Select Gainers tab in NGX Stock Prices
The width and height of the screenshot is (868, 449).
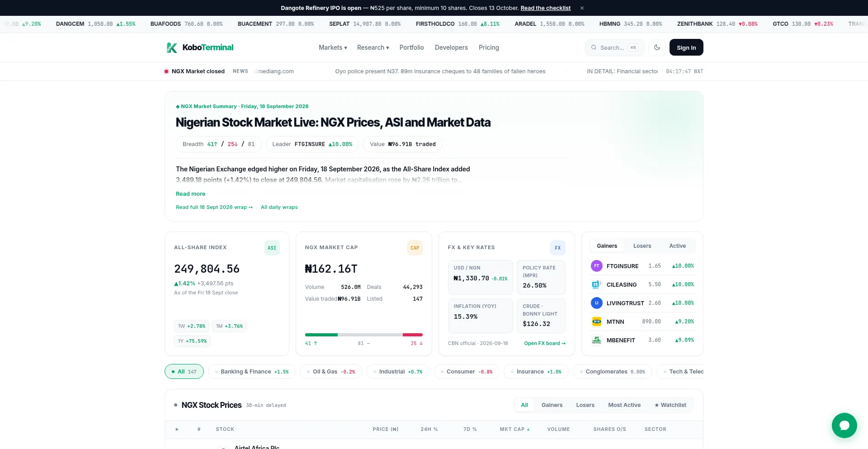(552, 405)
